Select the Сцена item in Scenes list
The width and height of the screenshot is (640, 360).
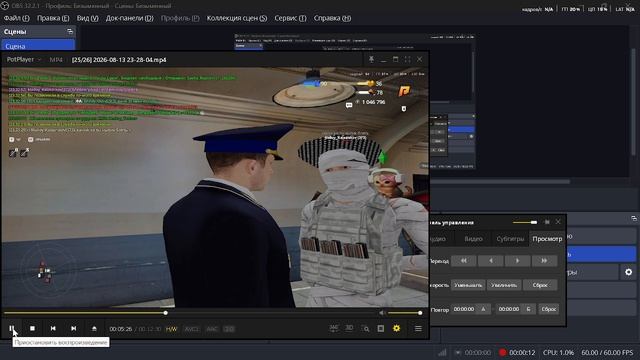coord(38,46)
